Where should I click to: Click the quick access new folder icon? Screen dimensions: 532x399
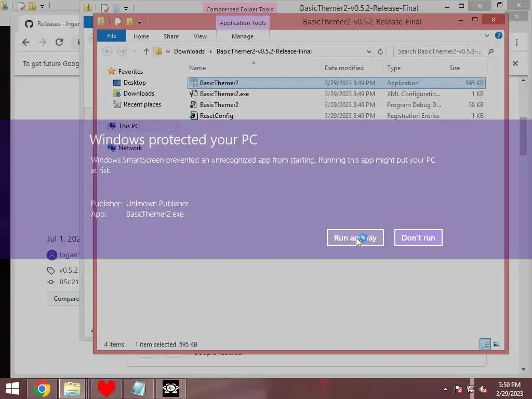click(129, 22)
